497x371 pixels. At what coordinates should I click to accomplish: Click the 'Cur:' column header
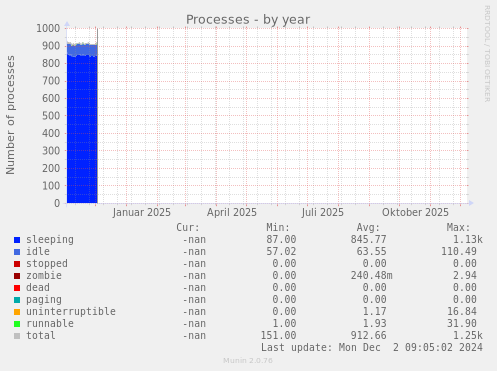188,227
